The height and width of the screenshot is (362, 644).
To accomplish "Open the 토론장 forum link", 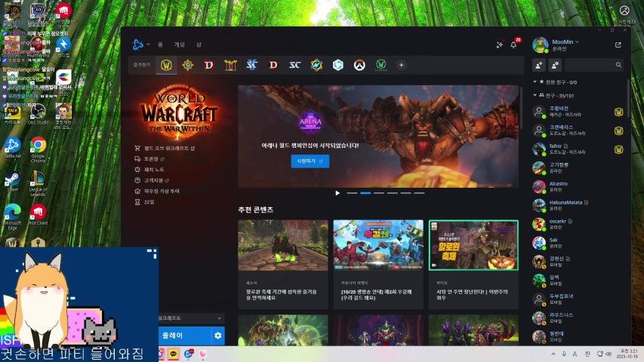I will click(x=149, y=159).
